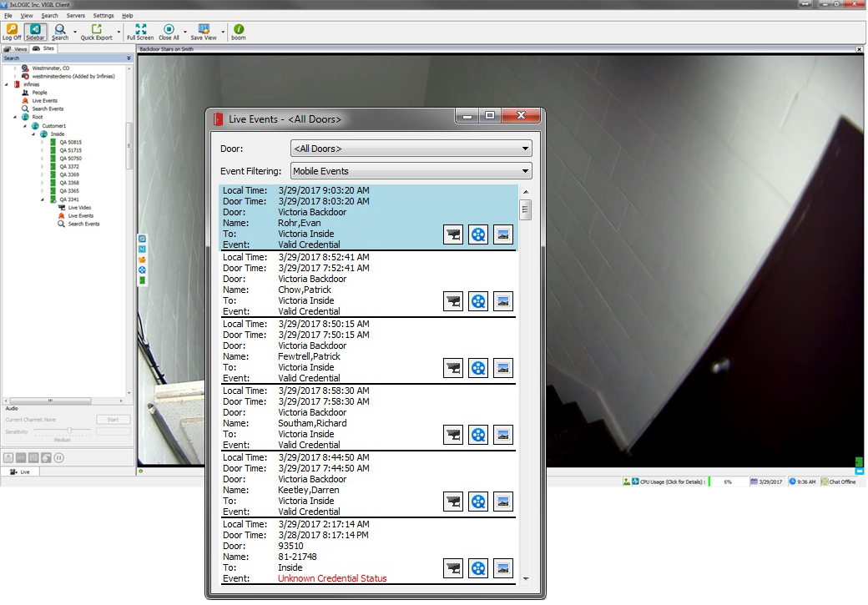Open the Door selection dropdown
The height and width of the screenshot is (605, 868).
[x=525, y=148]
